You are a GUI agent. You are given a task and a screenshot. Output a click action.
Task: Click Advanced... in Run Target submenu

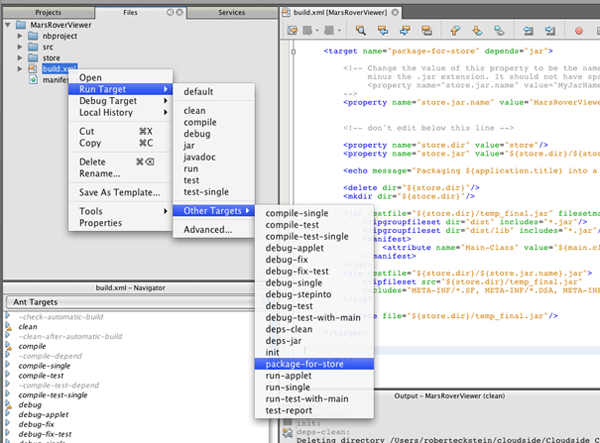[x=208, y=229]
